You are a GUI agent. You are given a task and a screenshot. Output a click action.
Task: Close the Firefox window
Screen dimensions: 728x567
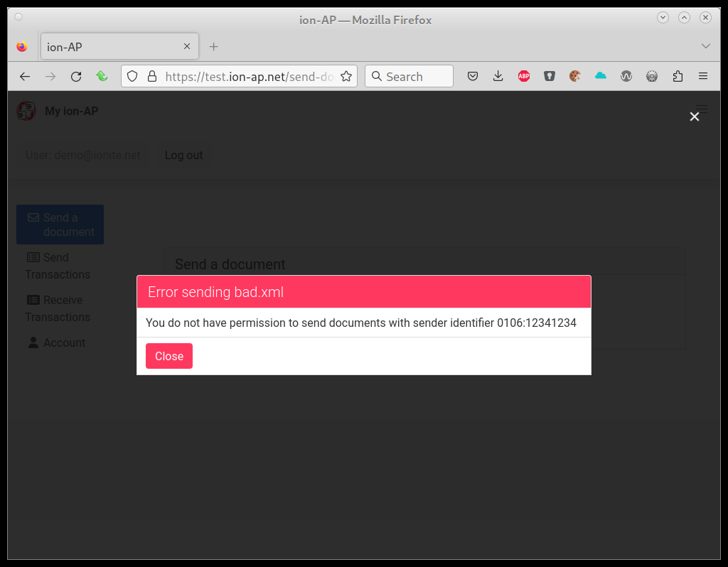[x=706, y=18]
